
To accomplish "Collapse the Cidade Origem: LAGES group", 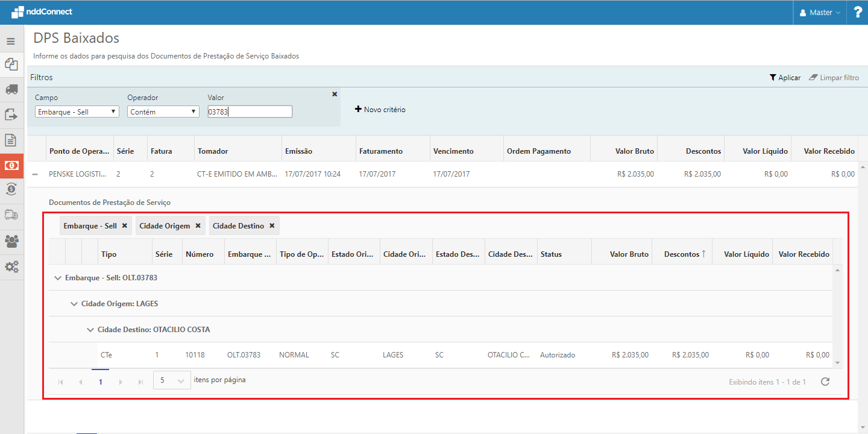I will click(74, 304).
